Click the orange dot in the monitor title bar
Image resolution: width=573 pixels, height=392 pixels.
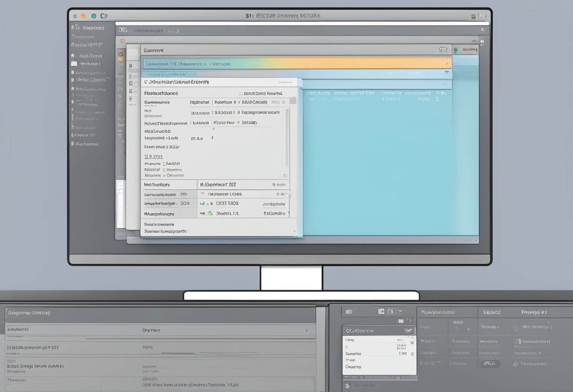(x=83, y=16)
